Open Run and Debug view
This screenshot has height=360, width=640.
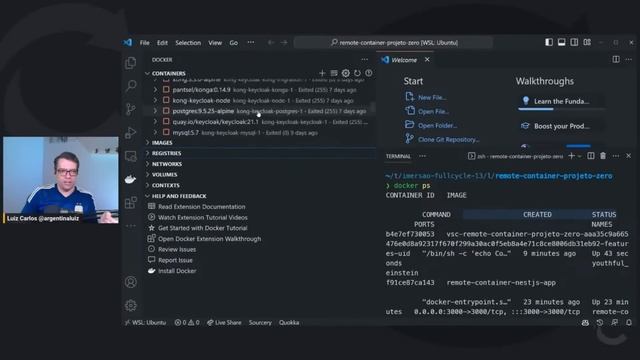pyautogui.click(x=131, y=132)
